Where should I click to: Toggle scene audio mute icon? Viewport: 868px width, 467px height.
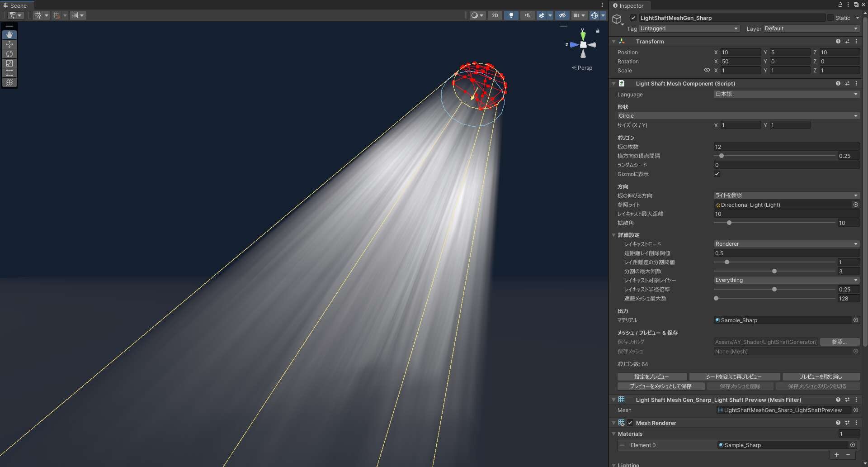[527, 15]
